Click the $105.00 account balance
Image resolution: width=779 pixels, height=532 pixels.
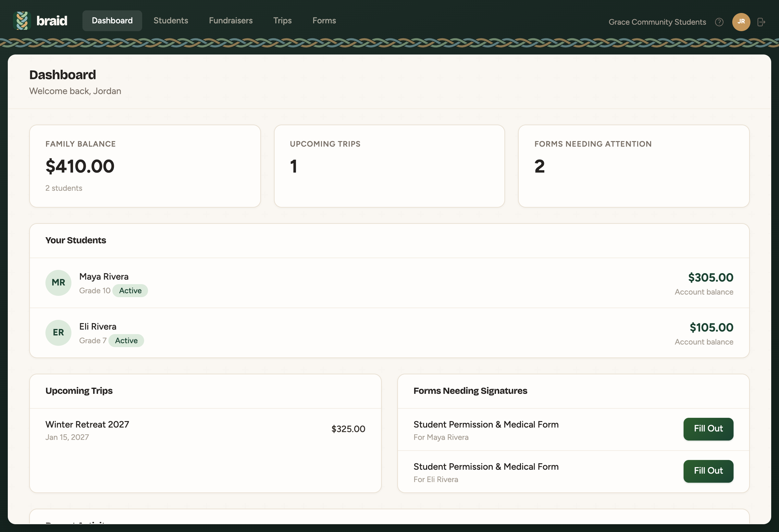coord(711,327)
